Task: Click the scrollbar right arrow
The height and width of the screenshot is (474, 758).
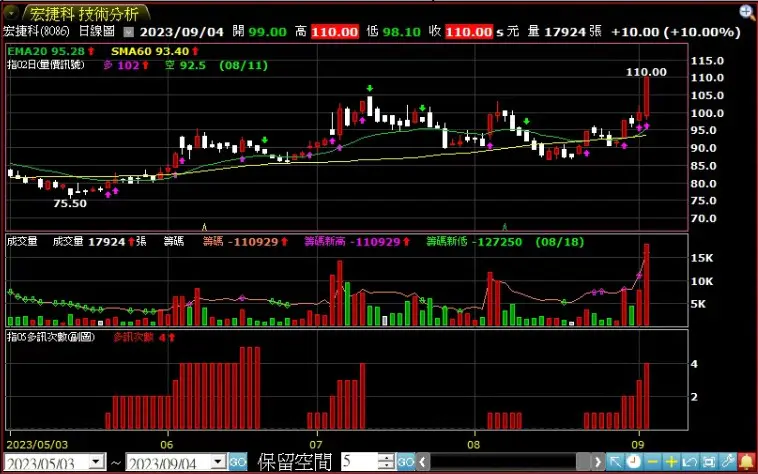Action: [598, 462]
